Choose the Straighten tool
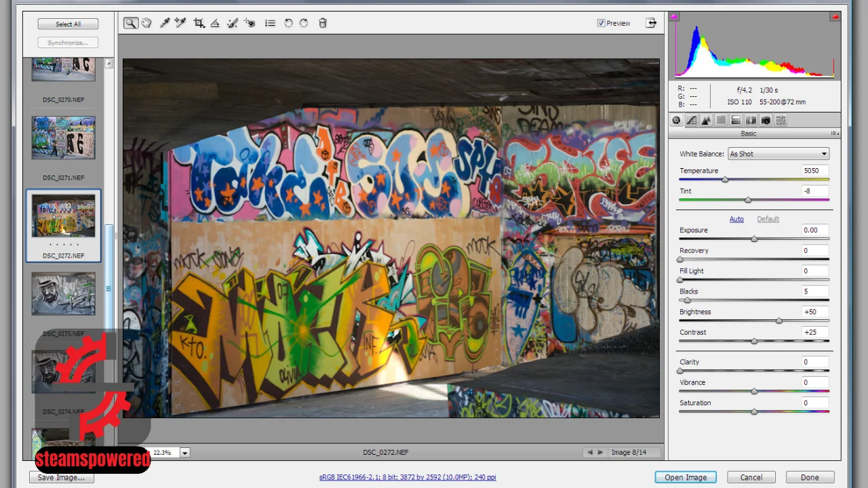 click(x=215, y=23)
